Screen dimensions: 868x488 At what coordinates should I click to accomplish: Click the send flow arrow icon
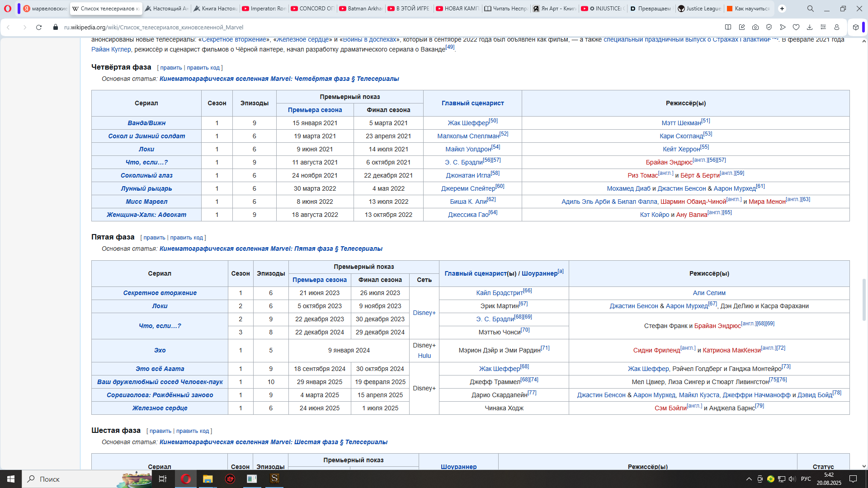pos(783,27)
